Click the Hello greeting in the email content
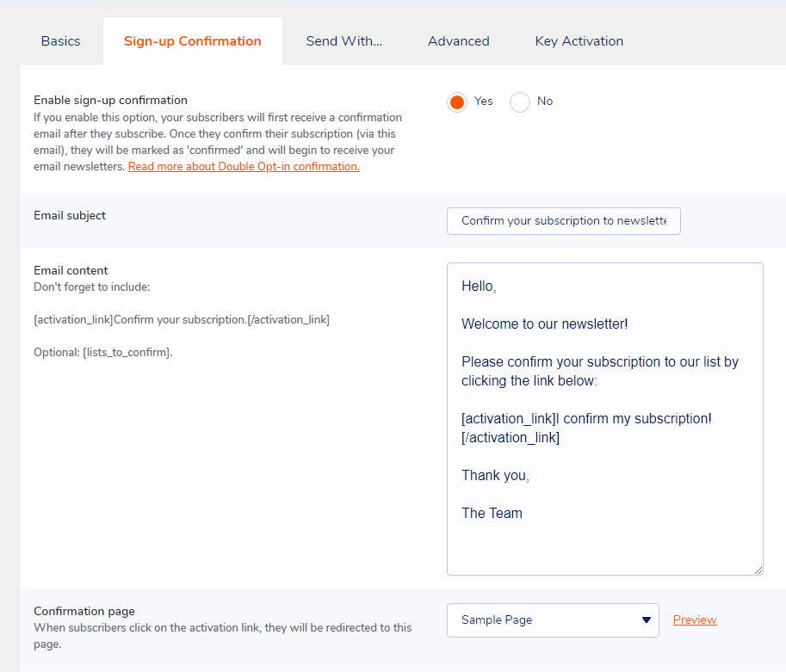The width and height of the screenshot is (786, 672). [x=478, y=285]
